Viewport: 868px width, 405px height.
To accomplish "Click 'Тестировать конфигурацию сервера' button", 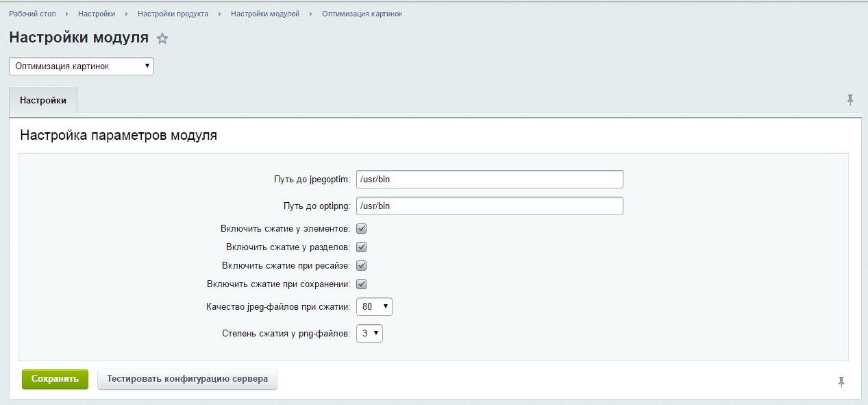I will [x=187, y=379].
